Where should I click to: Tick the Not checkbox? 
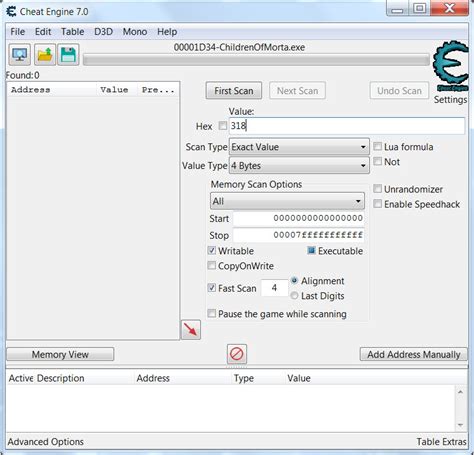click(x=377, y=162)
